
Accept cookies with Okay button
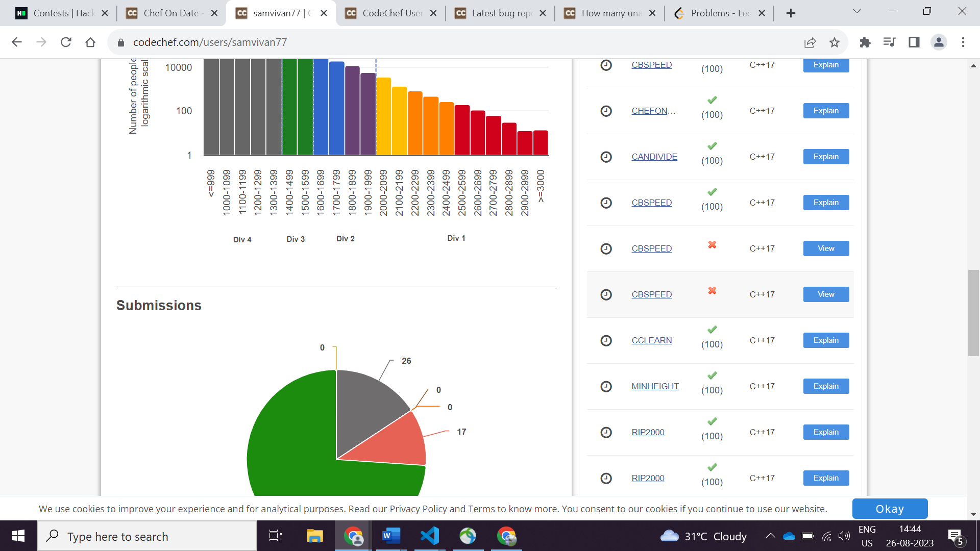point(889,509)
